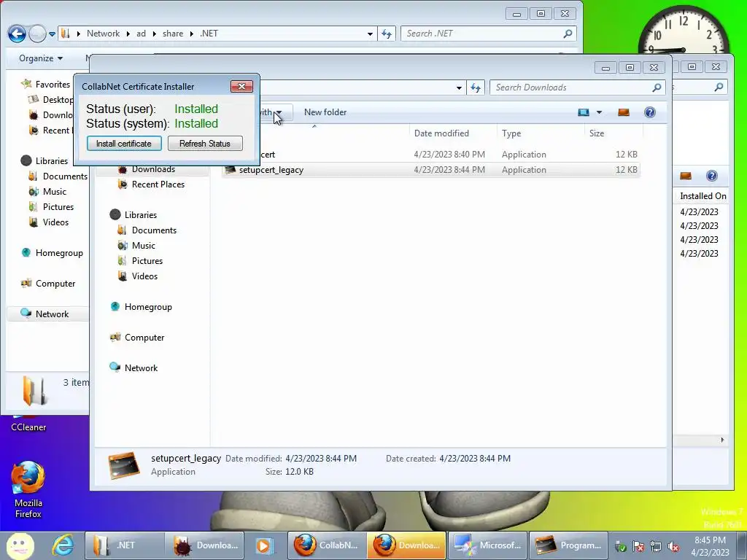Screen dimensions: 747x560
Task: Open Pictures in the .NET window sidebar
Action: (58, 206)
